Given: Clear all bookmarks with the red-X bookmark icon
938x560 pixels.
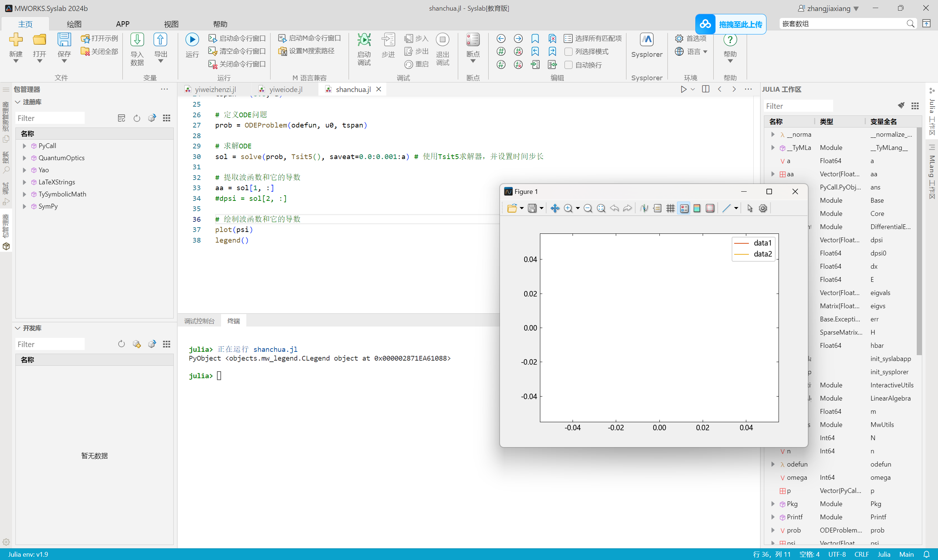Looking at the screenshot, I should tap(552, 38).
